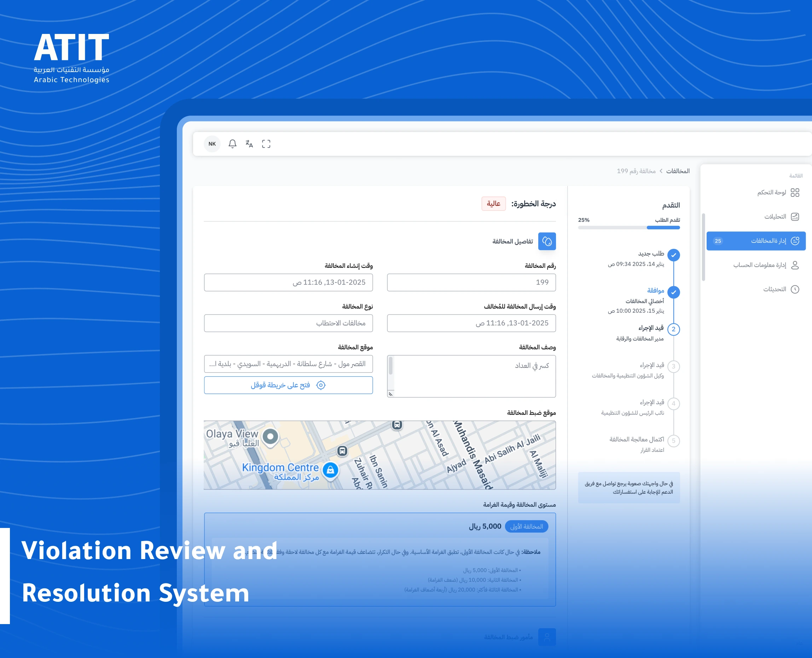Click the التحديثات clock icon
This screenshot has width=812, height=658.
(x=796, y=289)
